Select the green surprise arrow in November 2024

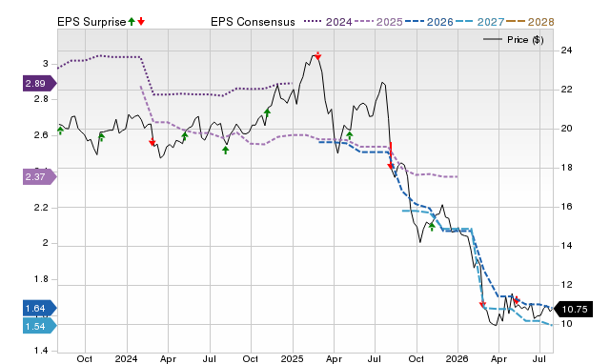click(267, 112)
